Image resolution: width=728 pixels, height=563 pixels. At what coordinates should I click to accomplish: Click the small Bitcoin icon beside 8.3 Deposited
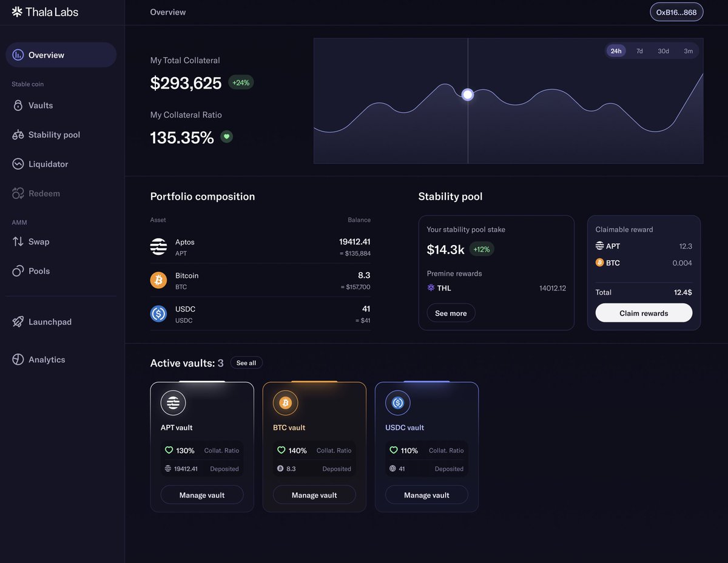click(280, 468)
